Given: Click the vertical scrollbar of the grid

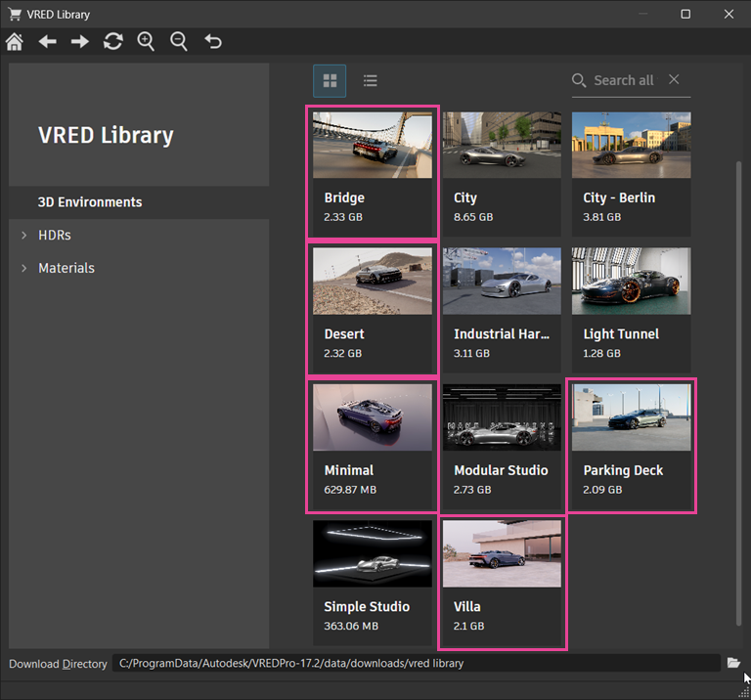Looking at the screenshot, I should (x=738, y=393).
